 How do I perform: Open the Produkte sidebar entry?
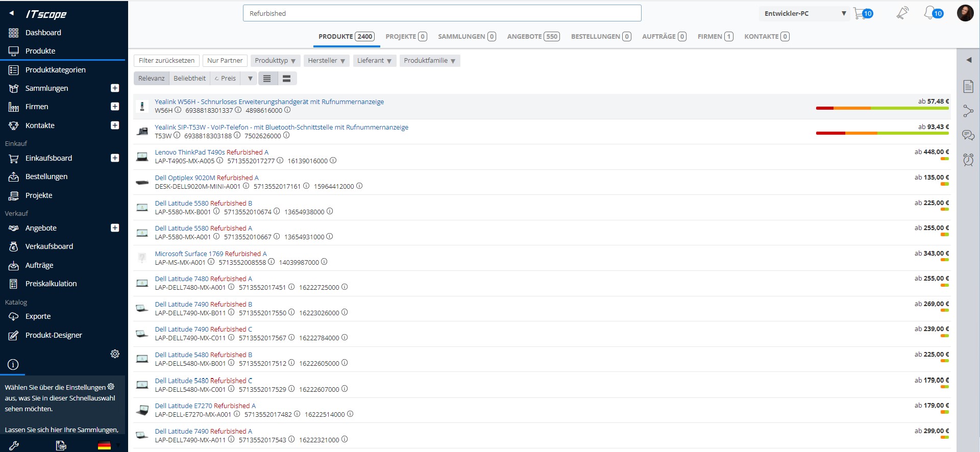coord(40,51)
